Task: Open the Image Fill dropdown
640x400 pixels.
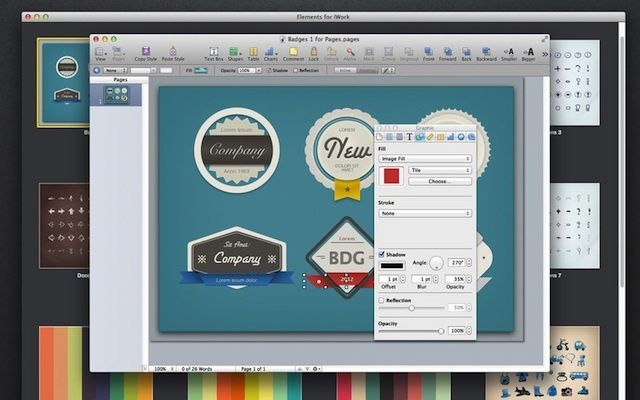Action: [424, 158]
